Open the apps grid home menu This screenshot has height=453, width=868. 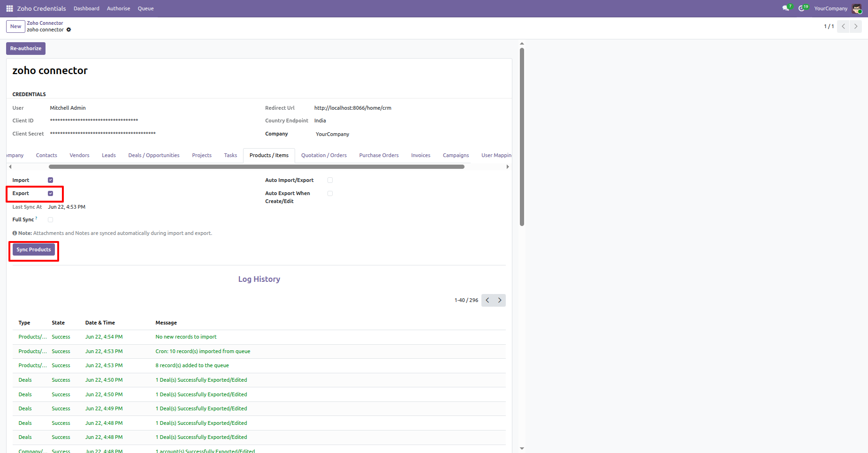[x=9, y=8]
